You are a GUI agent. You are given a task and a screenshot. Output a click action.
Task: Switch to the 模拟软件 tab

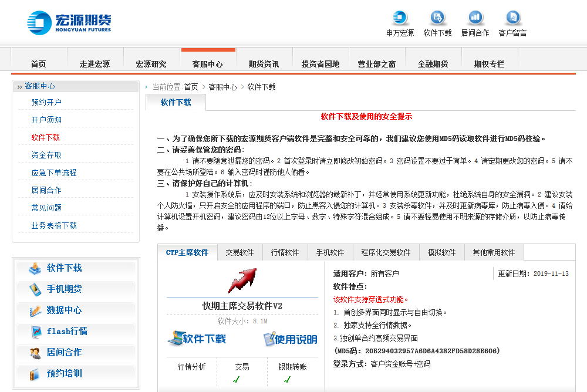click(442, 252)
